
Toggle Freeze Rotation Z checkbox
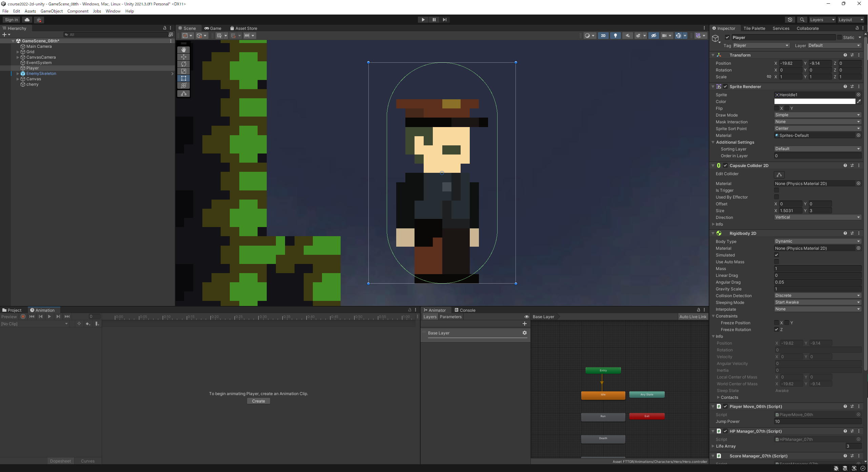coord(776,329)
